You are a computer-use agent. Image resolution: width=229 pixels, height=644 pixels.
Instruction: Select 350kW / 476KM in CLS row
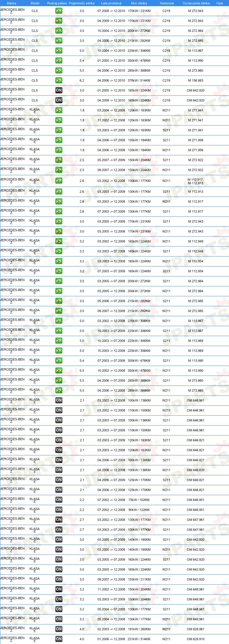tap(139, 61)
